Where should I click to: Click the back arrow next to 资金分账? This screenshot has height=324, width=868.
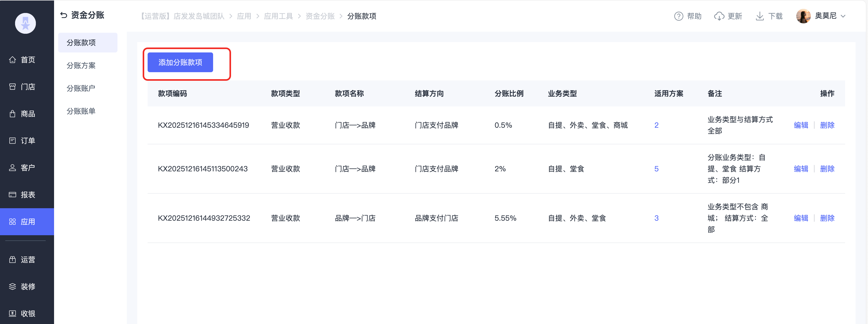63,15
